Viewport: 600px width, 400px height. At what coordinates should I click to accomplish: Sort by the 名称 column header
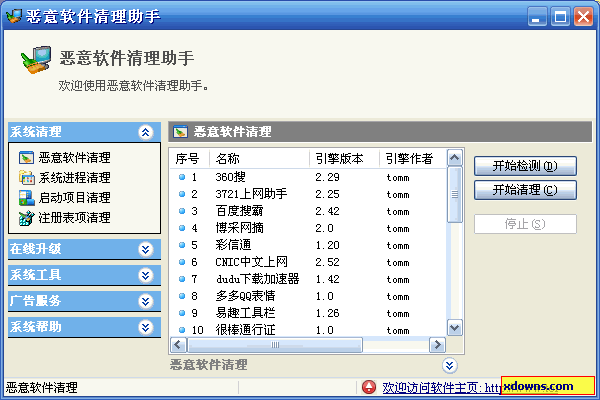click(x=259, y=158)
